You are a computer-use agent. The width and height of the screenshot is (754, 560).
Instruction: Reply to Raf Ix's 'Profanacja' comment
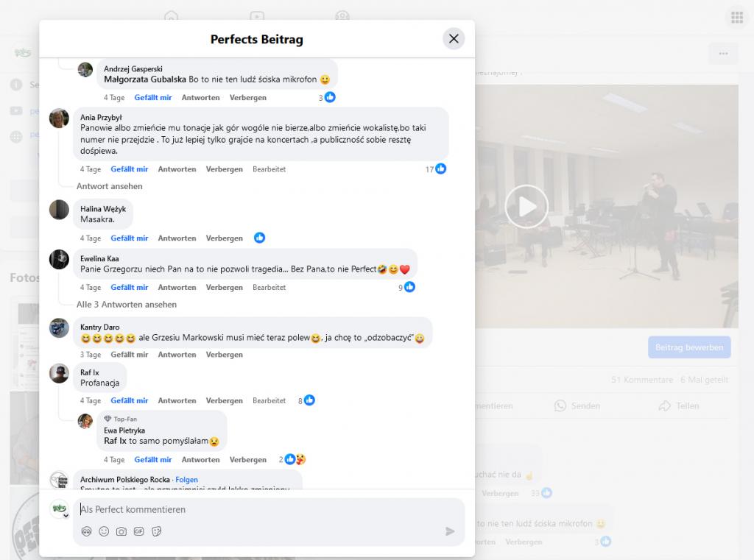coord(177,401)
